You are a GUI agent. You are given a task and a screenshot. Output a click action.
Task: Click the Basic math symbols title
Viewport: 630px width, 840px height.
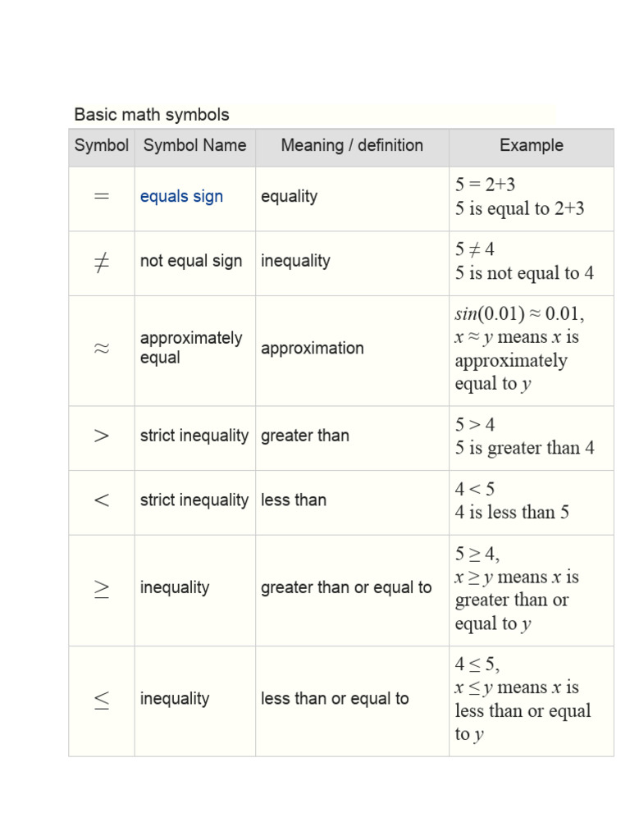[x=152, y=115]
